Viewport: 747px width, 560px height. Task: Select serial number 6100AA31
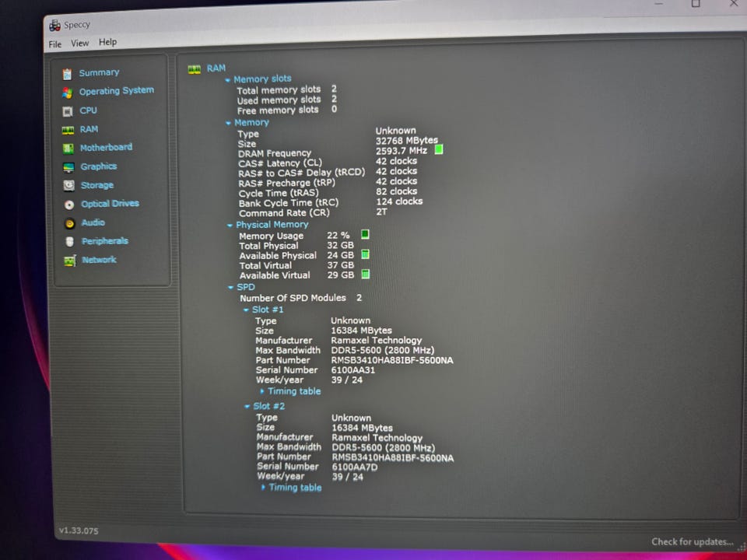point(353,370)
